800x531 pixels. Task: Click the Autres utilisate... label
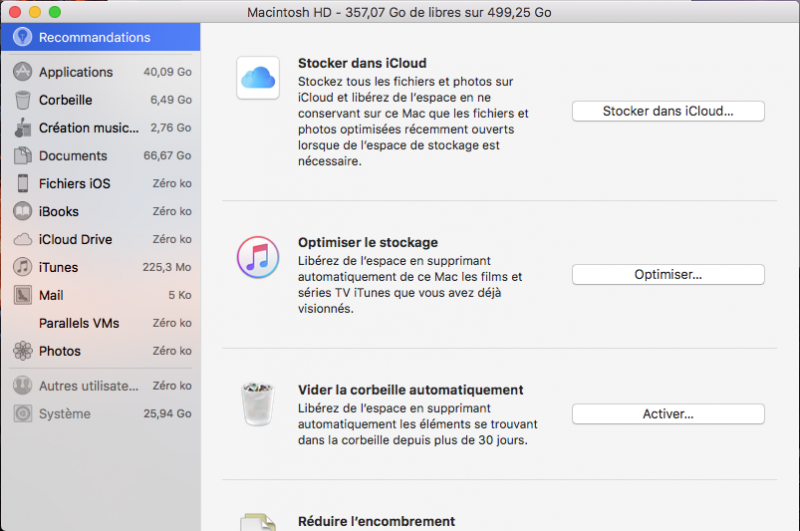click(x=89, y=386)
